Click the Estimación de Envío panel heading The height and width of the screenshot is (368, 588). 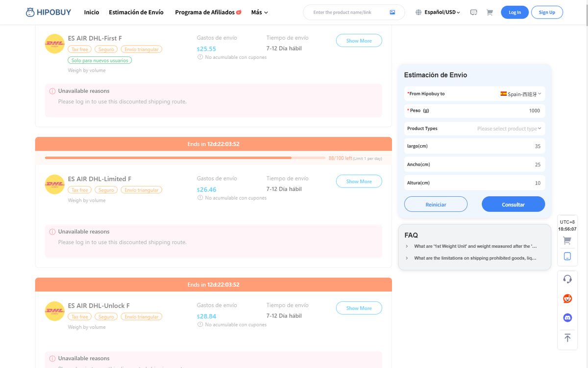click(436, 75)
